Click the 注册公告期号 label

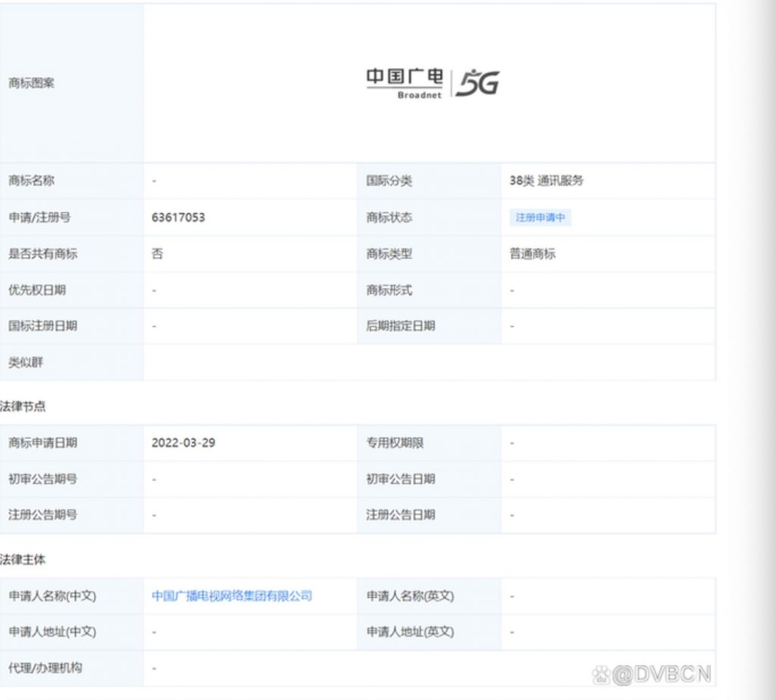(42, 515)
